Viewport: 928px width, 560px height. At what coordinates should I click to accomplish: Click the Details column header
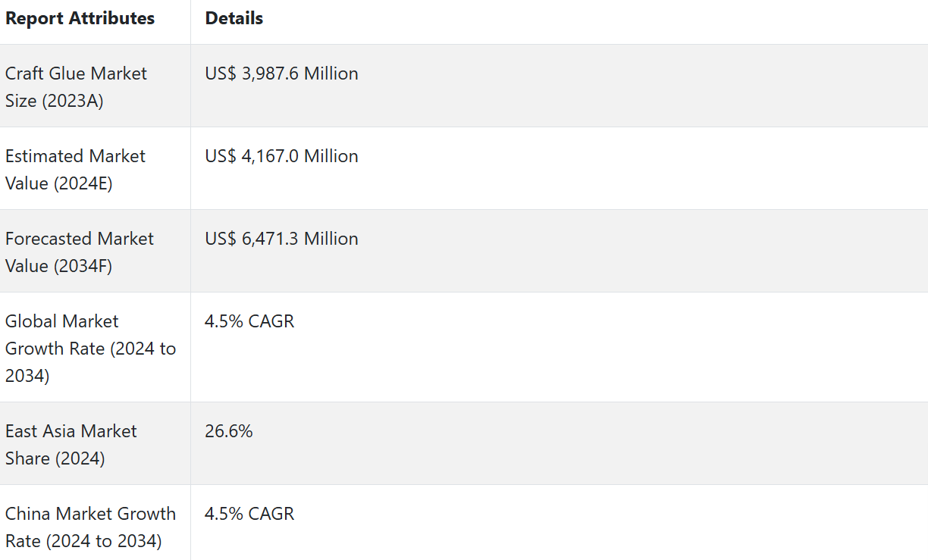pyautogui.click(x=234, y=19)
